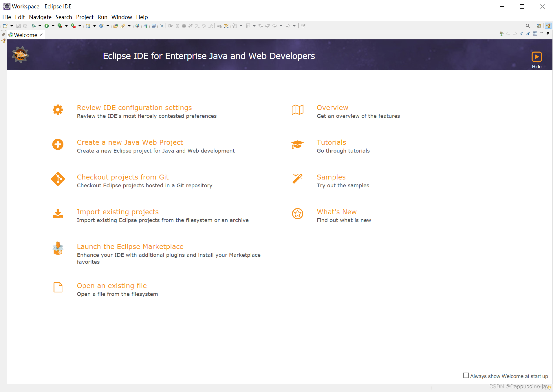Open the Help menu
The image size is (553, 392).
coord(142,17)
